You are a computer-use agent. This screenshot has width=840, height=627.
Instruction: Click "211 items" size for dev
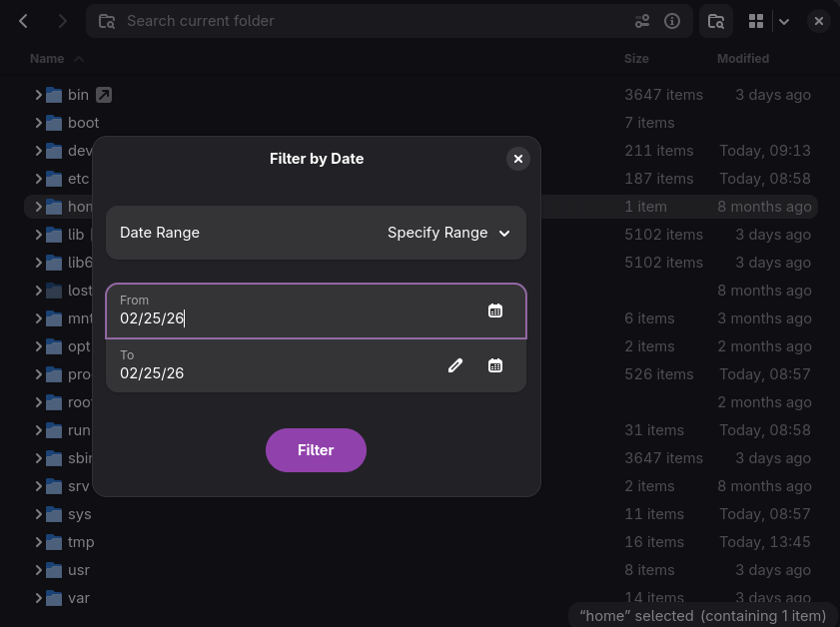(x=659, y=151)
